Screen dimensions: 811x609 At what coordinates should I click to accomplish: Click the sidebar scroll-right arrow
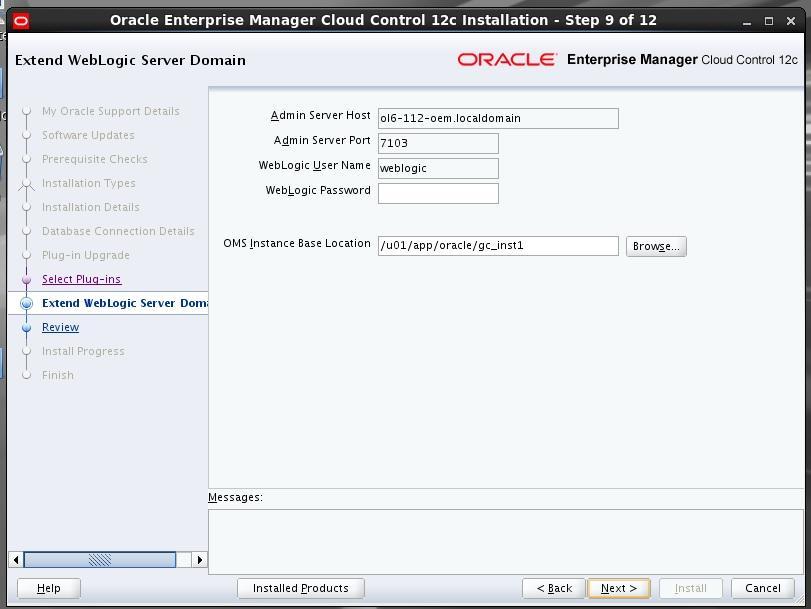tap(200, 560)
